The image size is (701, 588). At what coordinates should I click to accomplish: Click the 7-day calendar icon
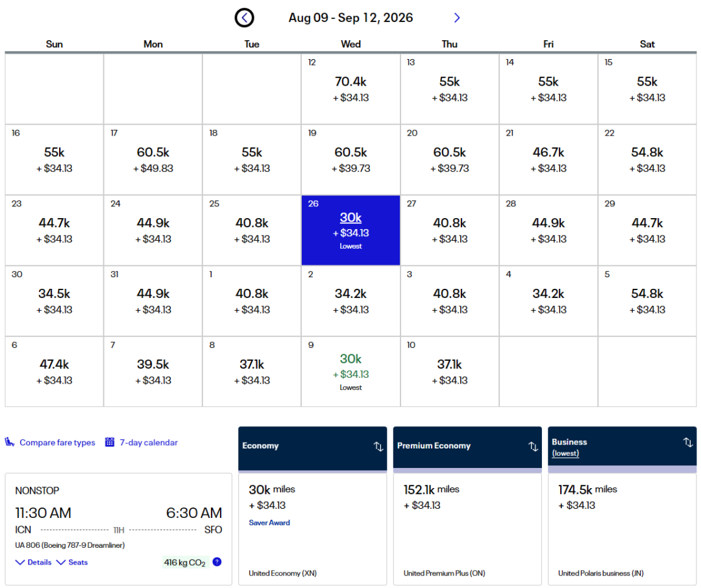110,443
